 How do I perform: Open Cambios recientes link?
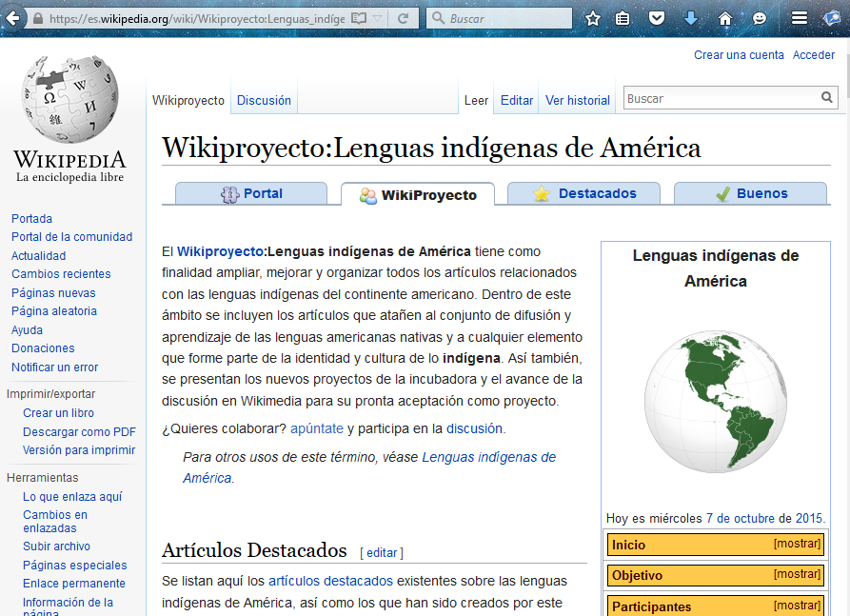coord(61,274)
